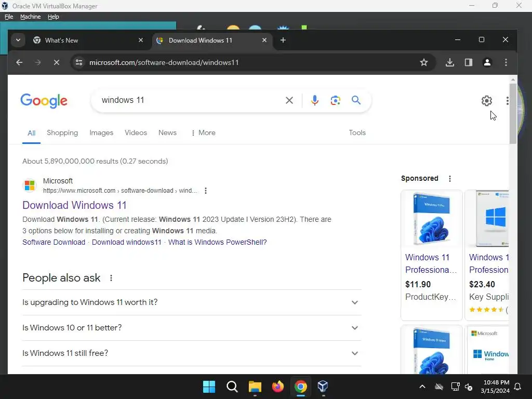Close the Download Windows 11 tab
The image size is (532, 399).
tap(264, 40)
